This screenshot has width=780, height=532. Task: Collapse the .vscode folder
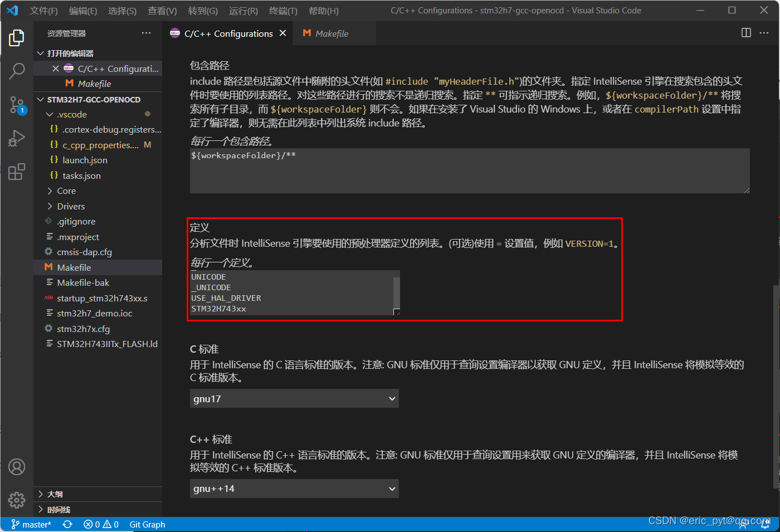click(x=98, y=114)
